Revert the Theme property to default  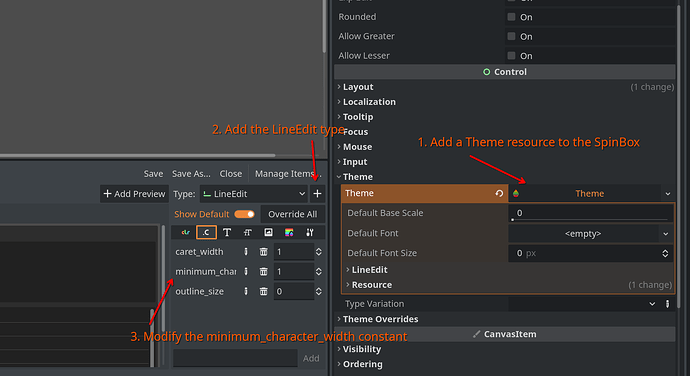click(x=499, y=193)
